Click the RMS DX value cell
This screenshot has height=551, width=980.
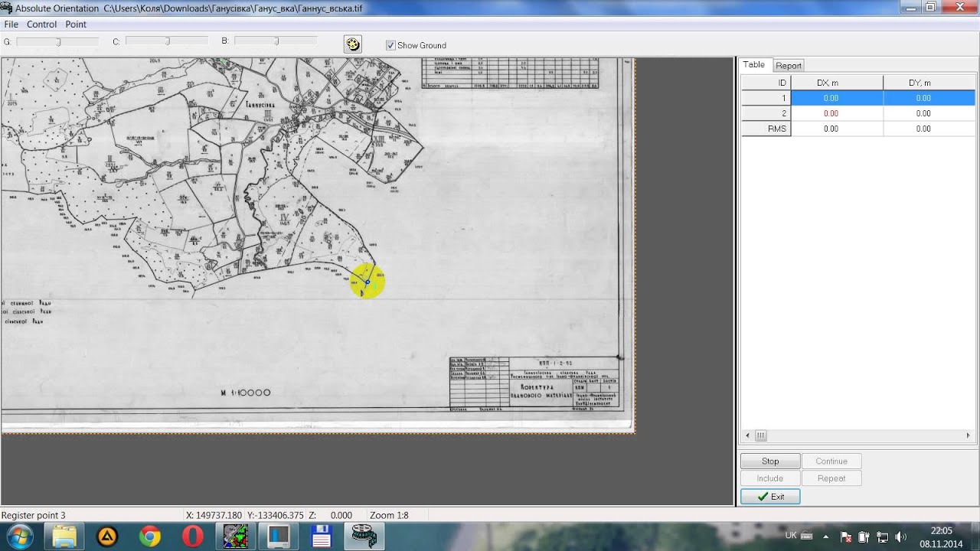837,129
